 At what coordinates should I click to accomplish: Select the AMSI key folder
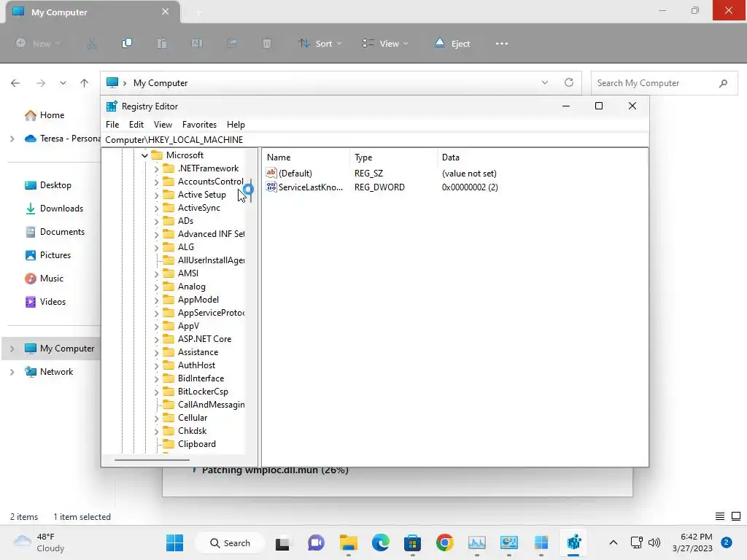click(181, 273)
